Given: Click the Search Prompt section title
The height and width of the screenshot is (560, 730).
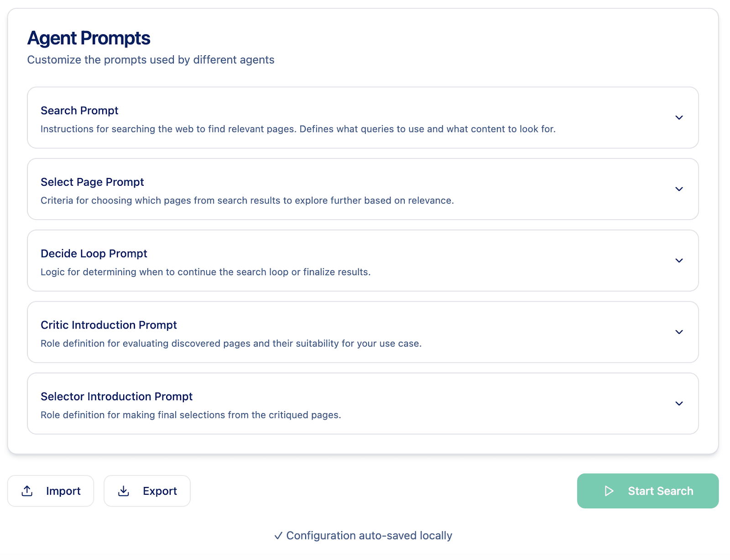Looking at the screenshot, I should (x=79, y=110).
